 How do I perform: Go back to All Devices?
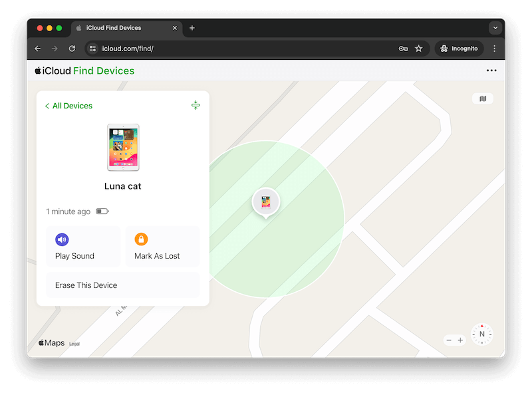pyautogui.click(x=69, y=106)
